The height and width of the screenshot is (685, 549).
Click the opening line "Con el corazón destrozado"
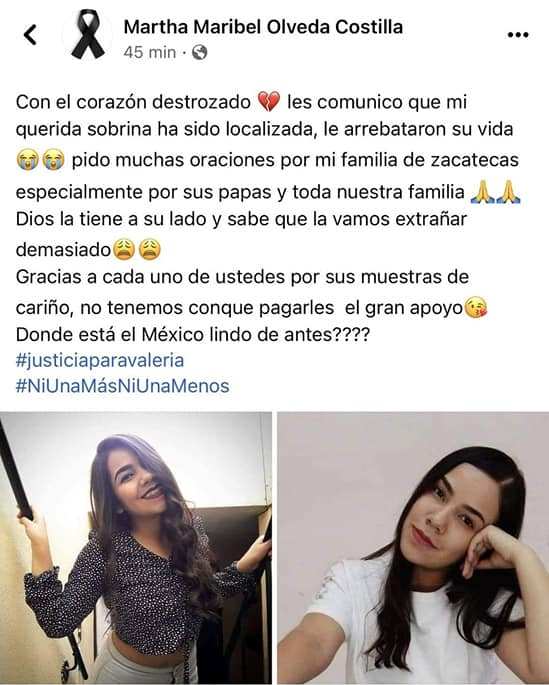(133, 102)
